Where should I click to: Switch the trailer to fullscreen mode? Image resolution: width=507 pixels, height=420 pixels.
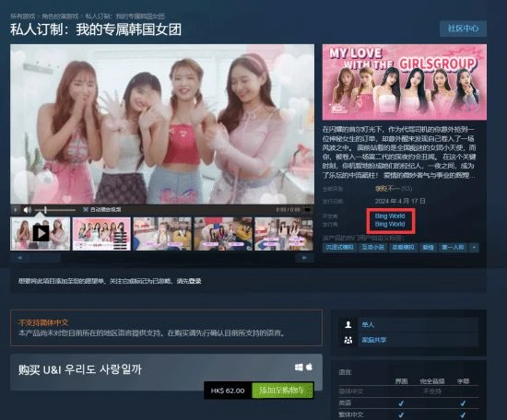click(x=308, y=210)
